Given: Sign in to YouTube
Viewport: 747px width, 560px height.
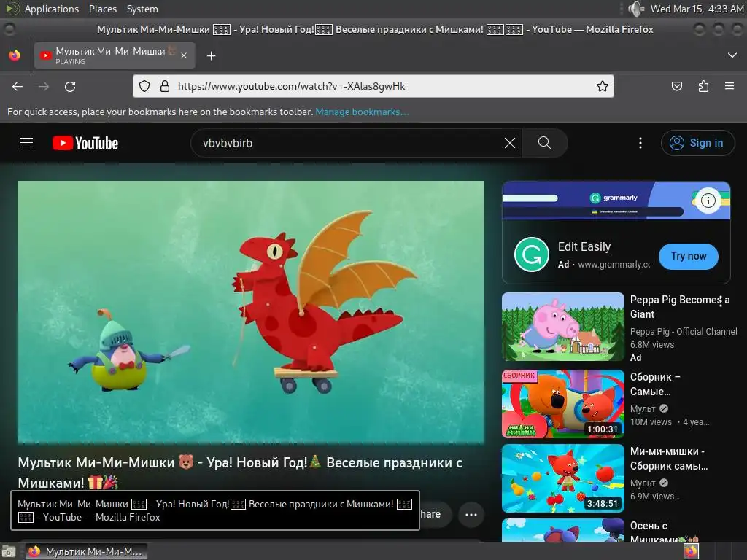Looking at the screenshot, I should [x=697, y=143].
